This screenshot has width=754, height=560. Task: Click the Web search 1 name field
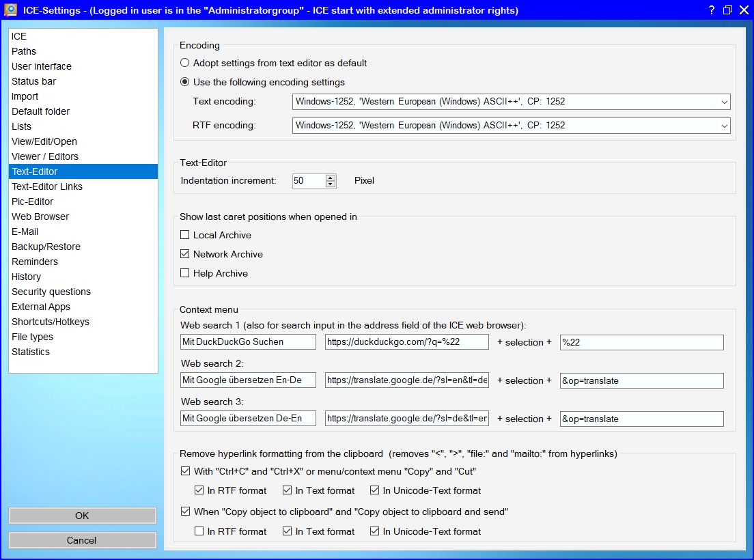point(248,342)
